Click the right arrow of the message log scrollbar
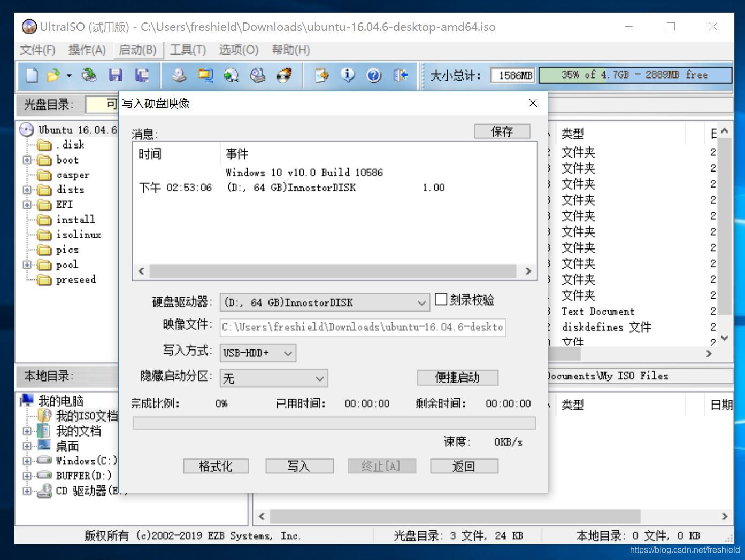Image resolution: width=745 pixels, height=560 pixels. 528,271
